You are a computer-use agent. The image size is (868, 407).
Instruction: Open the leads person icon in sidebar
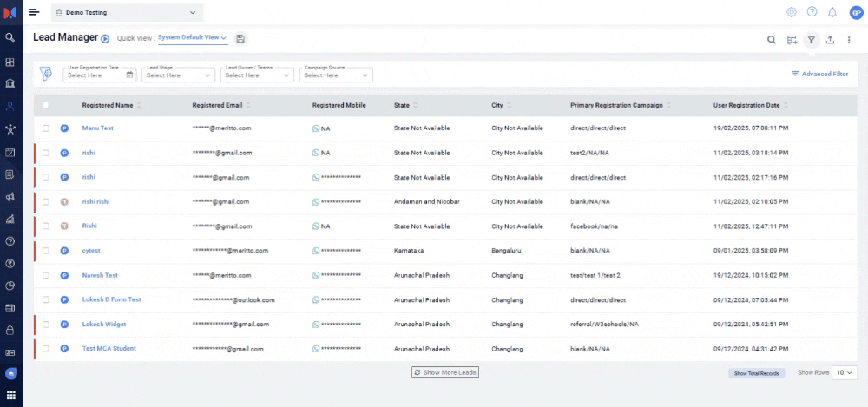pos(10,107)
